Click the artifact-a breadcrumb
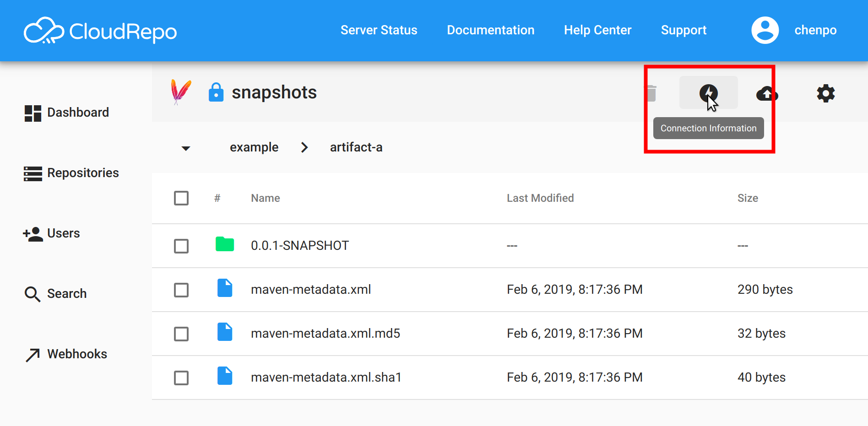The image size is (868, 426). coord(356,147)
